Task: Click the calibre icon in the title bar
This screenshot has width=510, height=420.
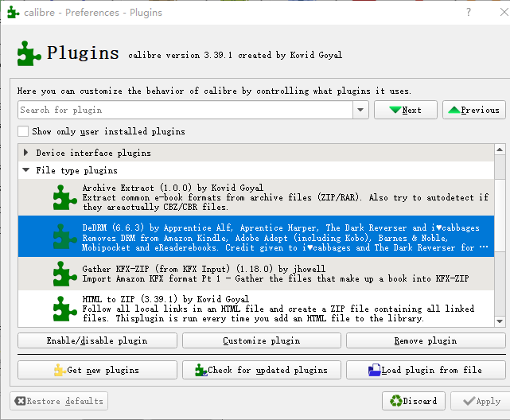Action: click(x=14, y=13)
